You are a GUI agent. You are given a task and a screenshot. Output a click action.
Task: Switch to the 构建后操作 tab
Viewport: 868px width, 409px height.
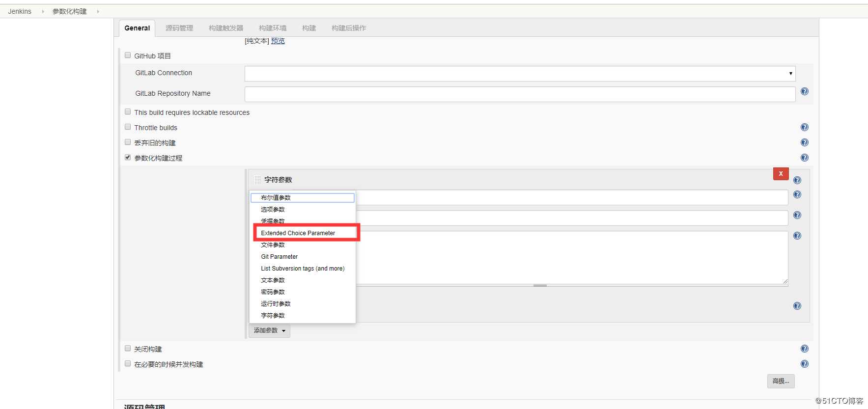pyautogui.click(x=349, y=28)
